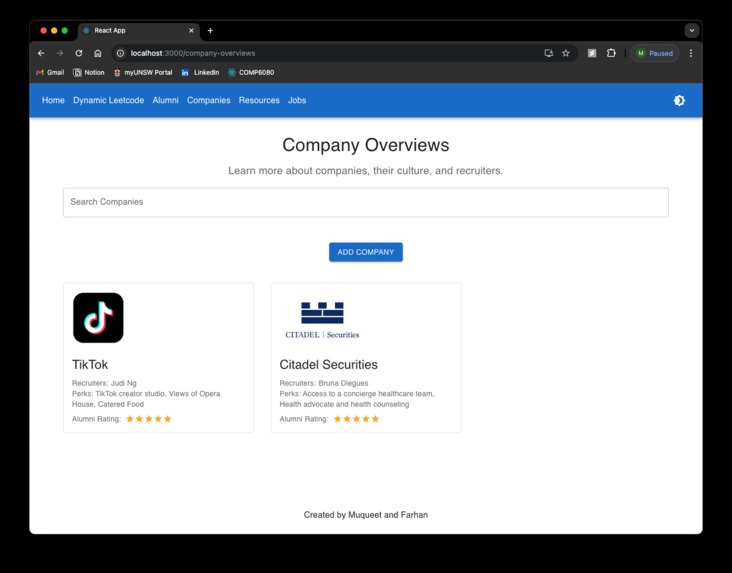Click the Company Overviews heading
This screenshot has width=732, height=573.
click(x=366, y=145)
